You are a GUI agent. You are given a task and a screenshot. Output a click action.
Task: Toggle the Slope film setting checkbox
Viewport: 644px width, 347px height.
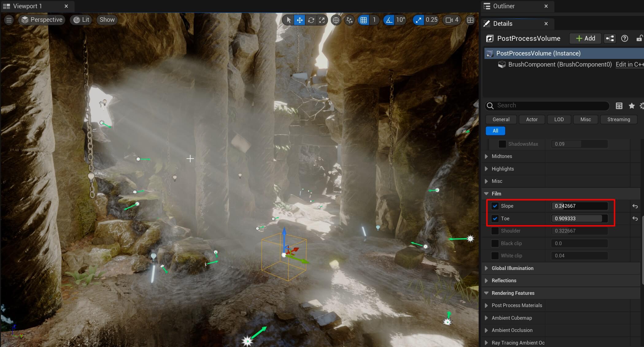tap(495, 206)
